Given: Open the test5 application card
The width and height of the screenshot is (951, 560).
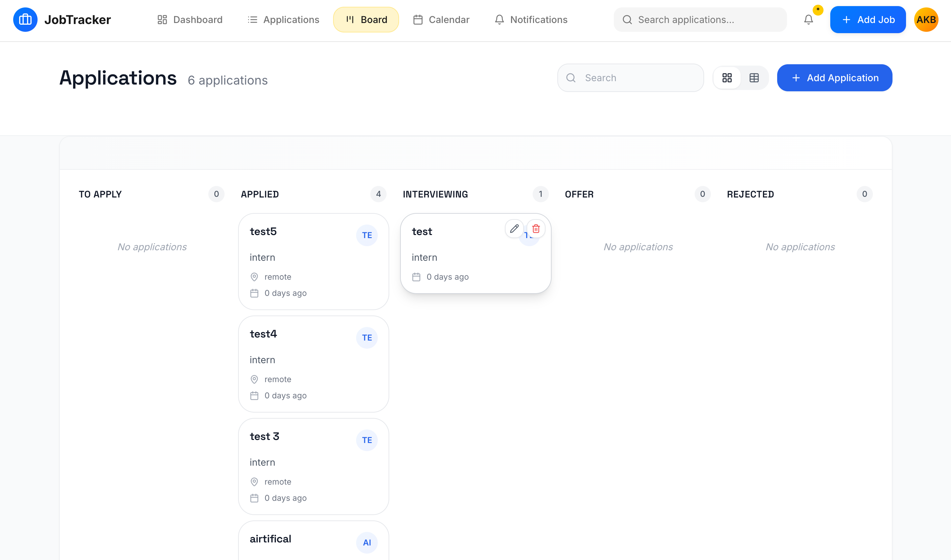Looking at the screenshot, I should 314,261.
